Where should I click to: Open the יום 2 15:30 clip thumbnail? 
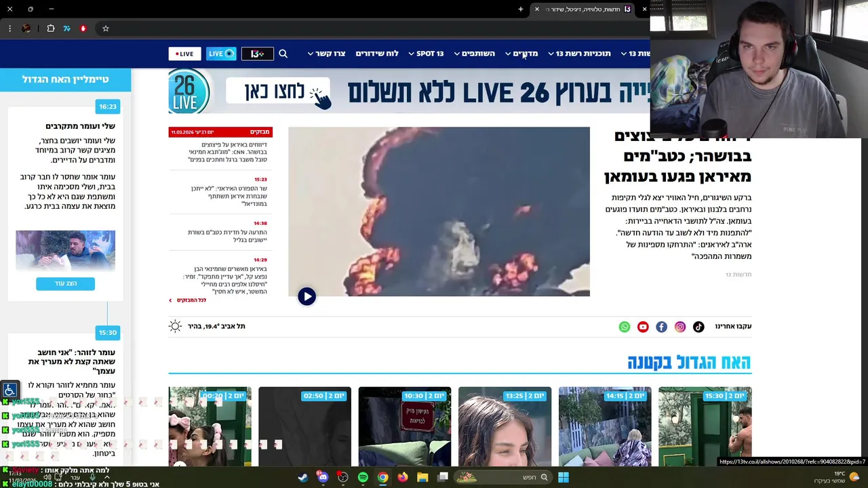tap(705, 426)
